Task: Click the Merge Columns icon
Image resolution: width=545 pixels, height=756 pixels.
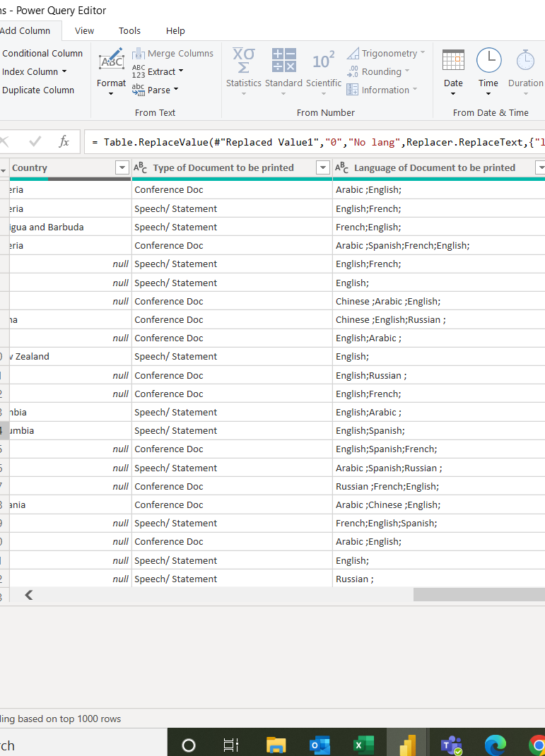Action: click(x=139, y=54)
